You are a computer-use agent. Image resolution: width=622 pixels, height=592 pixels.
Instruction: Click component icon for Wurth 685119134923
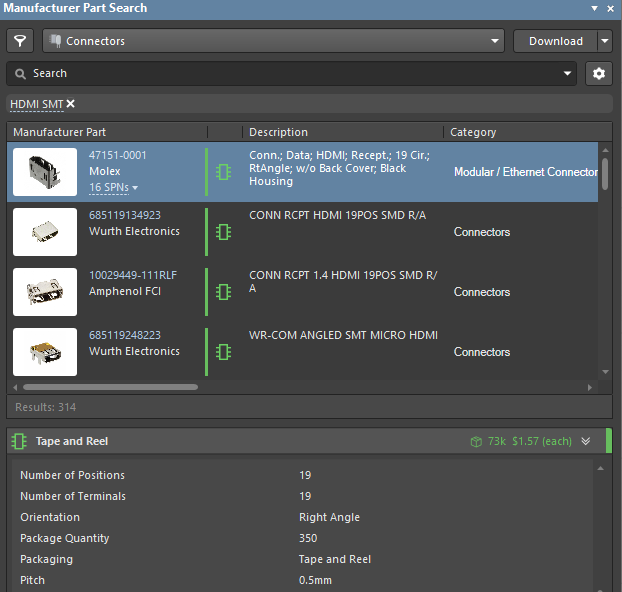[224, 232]
